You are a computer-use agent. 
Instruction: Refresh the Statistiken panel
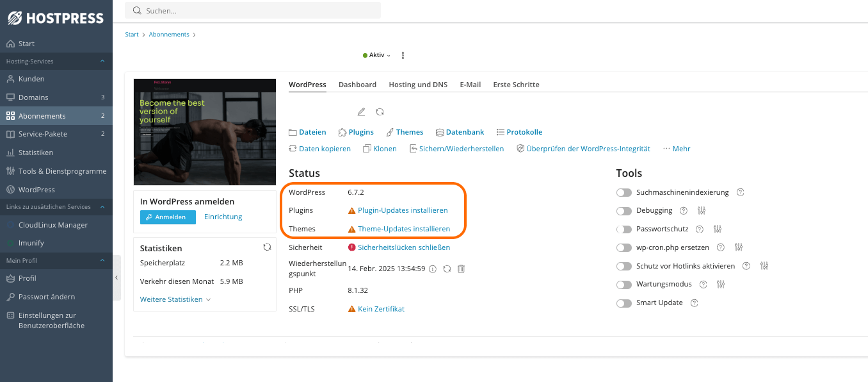click(267, 247)
